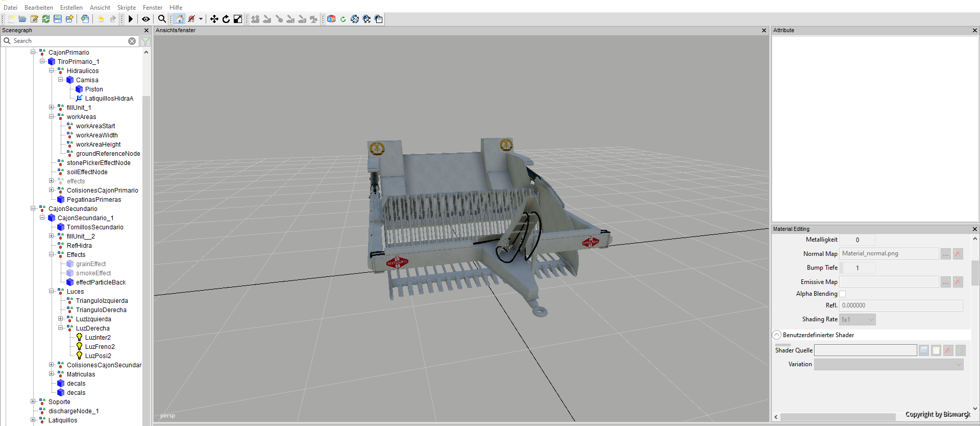Viewport: 980px width, 426px height.
Task: Click the red crossed camera toolbar icon
Action: click(x=191, y=19)
